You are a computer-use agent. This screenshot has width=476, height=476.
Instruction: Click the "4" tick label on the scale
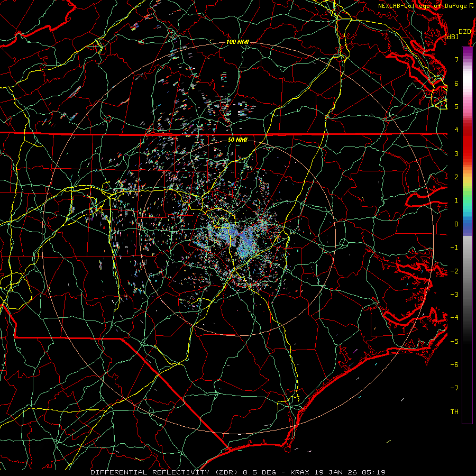point(456,130)
